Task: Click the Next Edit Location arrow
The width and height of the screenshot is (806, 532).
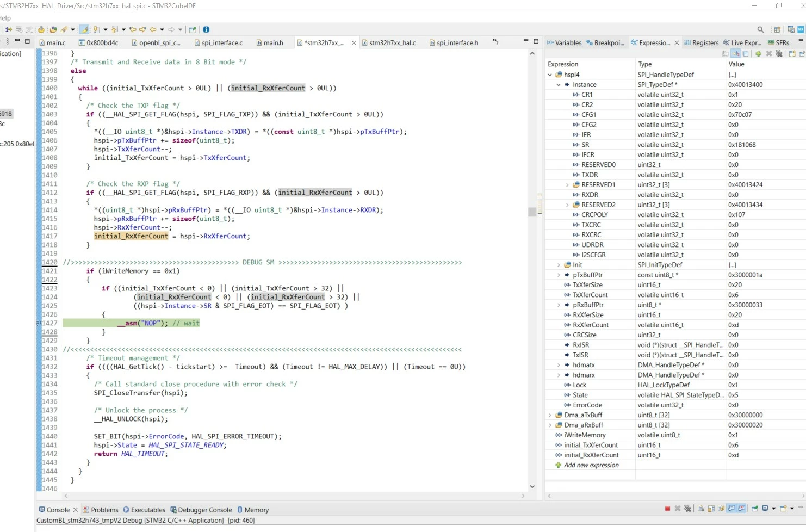Action: click(142, 29)
